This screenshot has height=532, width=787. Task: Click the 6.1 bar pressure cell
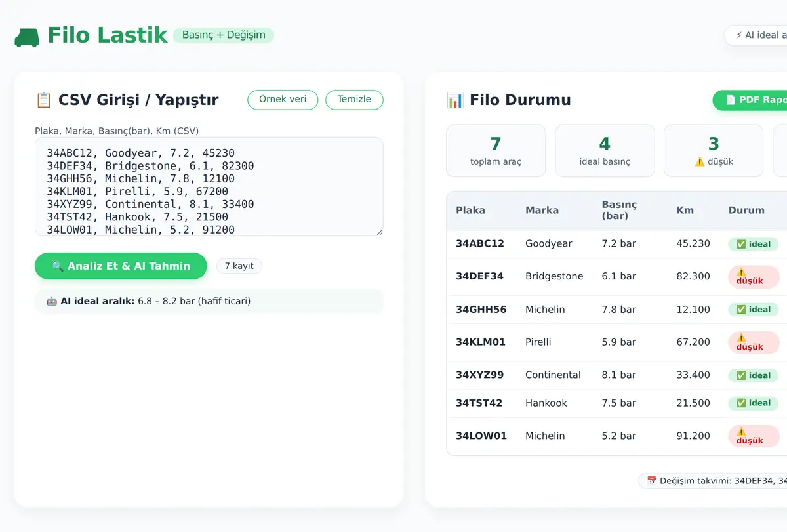point(619,276)
